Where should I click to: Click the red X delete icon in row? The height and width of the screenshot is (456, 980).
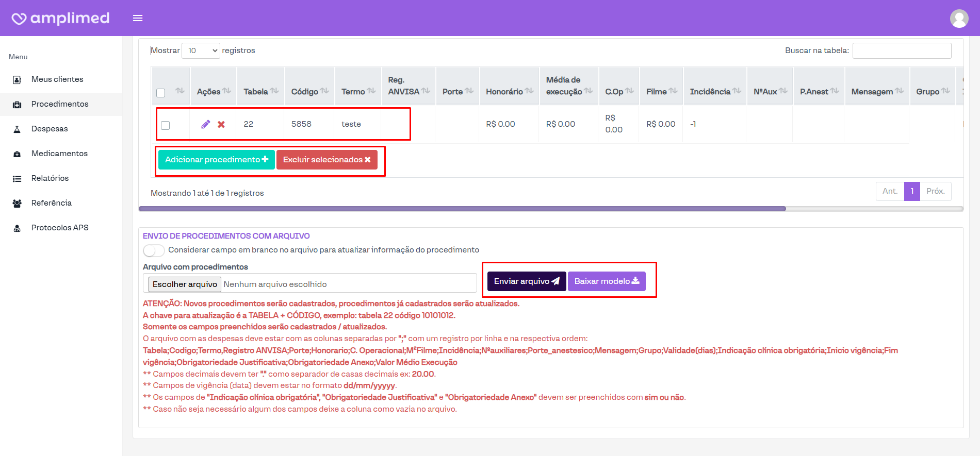[221, 124]
